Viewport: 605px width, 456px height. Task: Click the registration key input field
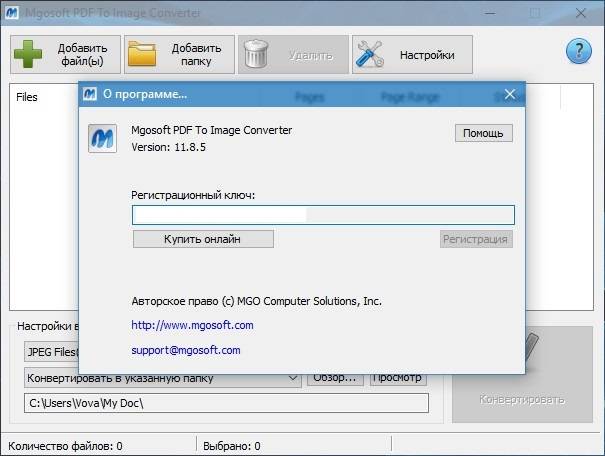[323, 214]
